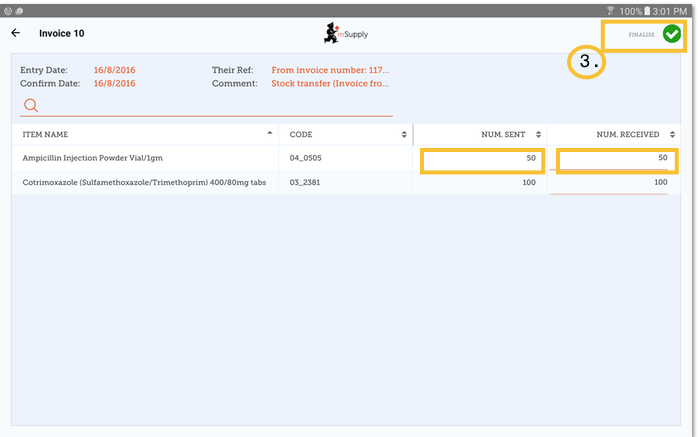The width and height of the screenshot is (700, 437).
Task: Tap the Entry Date value 16/8/2016
Action: pos(115,71)
